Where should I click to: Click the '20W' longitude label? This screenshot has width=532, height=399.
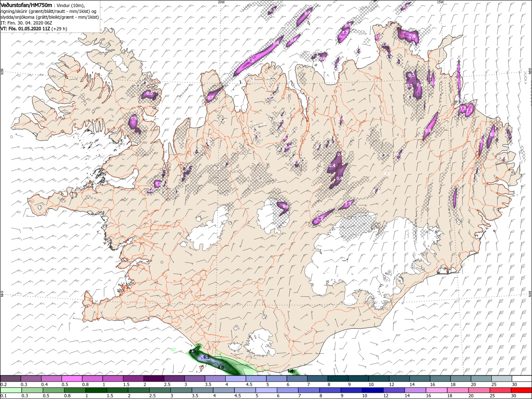(x=221, y=2)
